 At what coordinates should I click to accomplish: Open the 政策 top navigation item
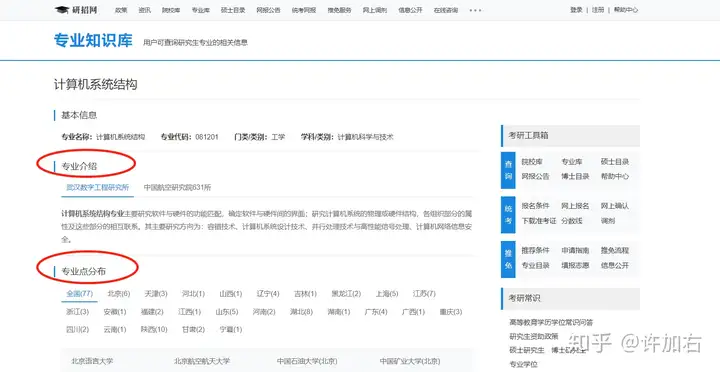click(121, 10)
